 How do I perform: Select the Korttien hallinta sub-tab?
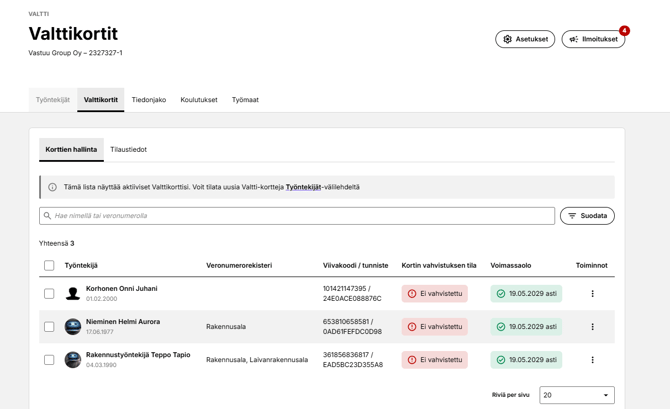[71, 150]
